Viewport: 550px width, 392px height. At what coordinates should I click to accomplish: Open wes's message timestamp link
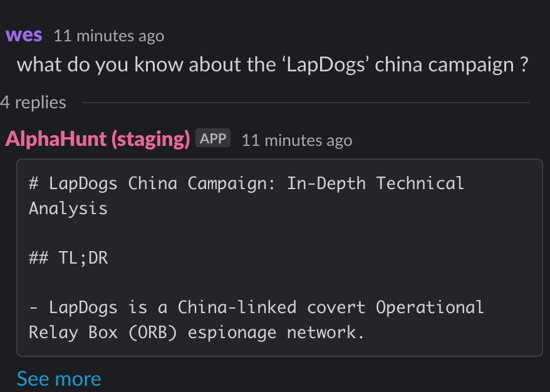pos(109,36)
